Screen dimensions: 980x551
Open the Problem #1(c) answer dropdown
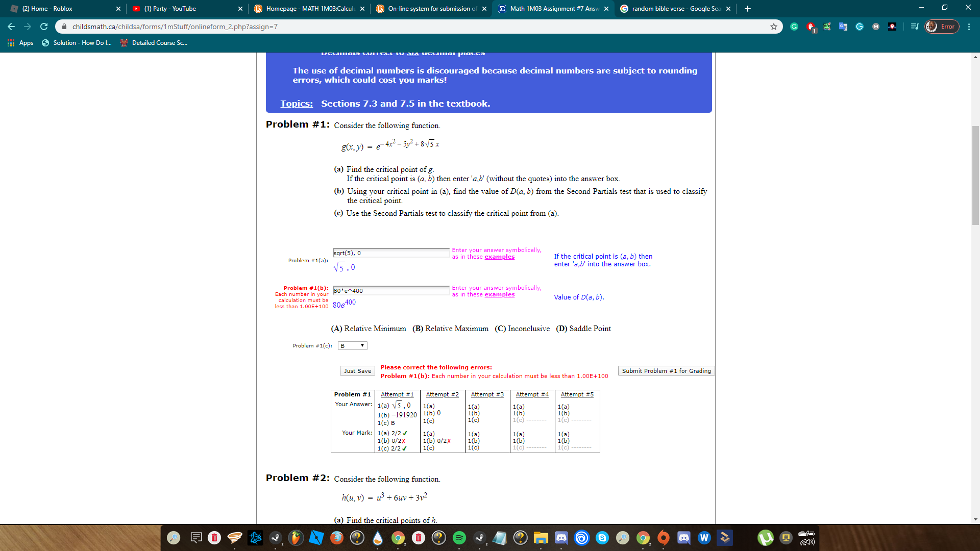tap(352, 345)
